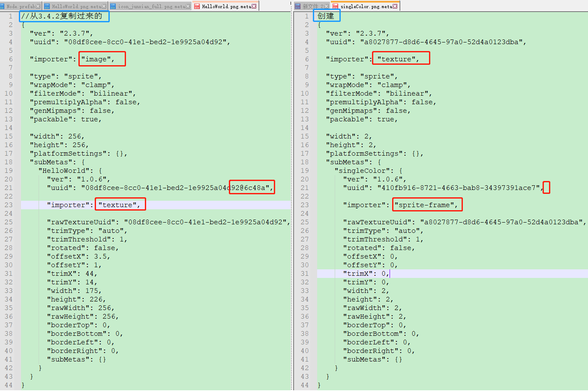Click "borderRight": 0 in the singleColor.png.meta pane
The width and height of the screenshot is (588, 392).
point(379,351)
